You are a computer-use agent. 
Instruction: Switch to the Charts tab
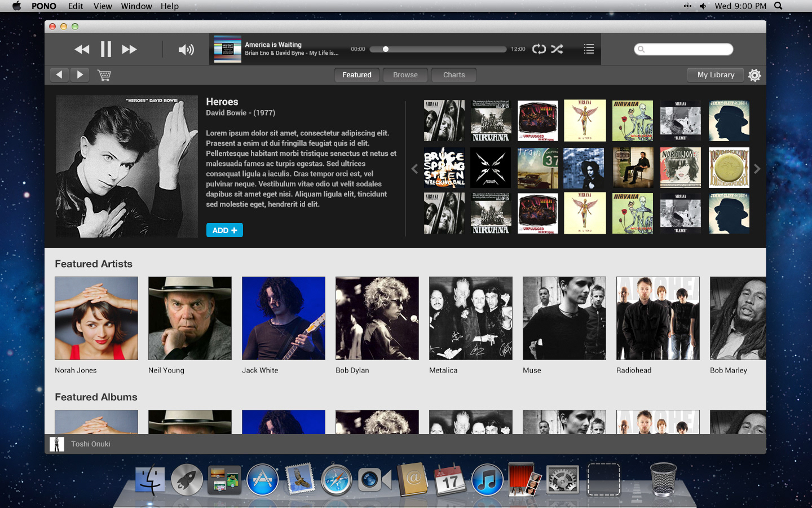454,75
